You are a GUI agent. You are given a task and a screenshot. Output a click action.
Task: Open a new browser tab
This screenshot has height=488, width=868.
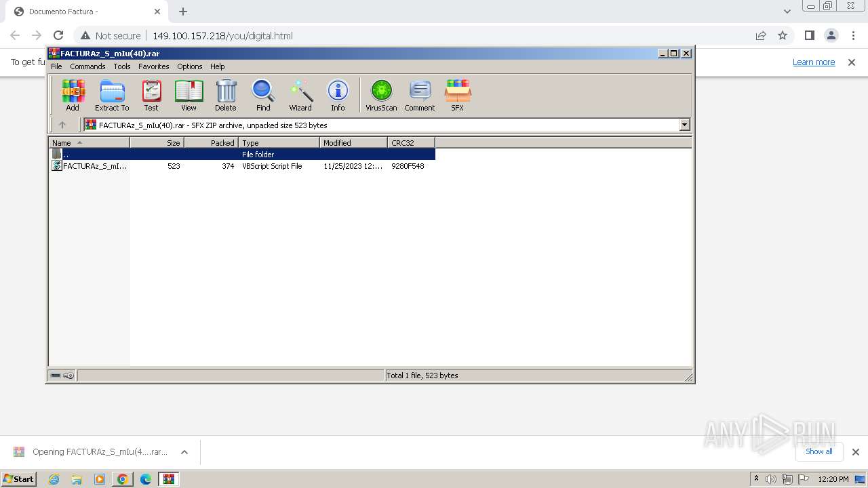coord(183,12)
